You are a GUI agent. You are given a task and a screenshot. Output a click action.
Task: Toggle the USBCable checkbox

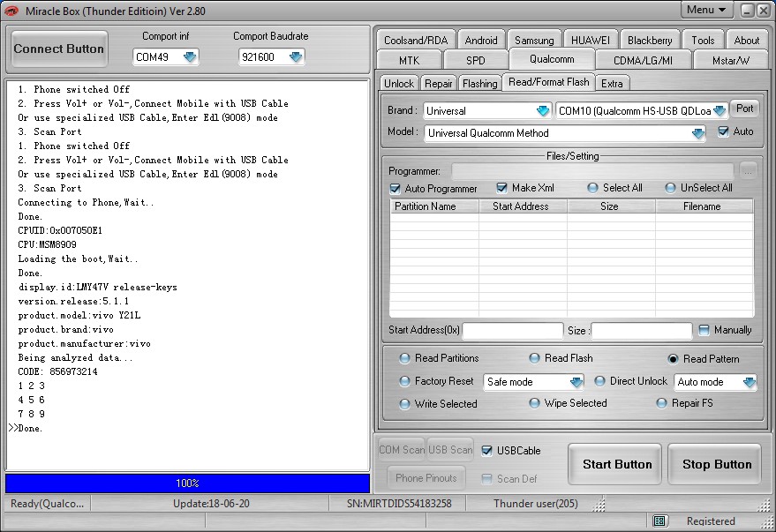(487, 451)
